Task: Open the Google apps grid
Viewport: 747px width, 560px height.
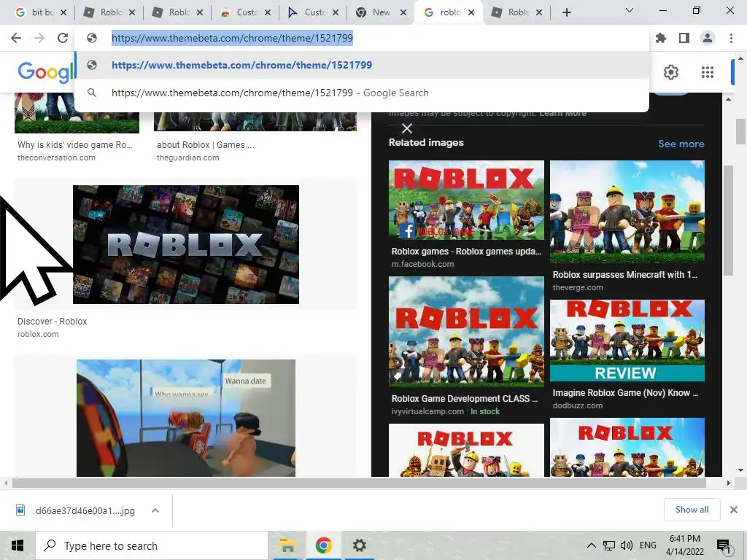Action: pos(708,72)
